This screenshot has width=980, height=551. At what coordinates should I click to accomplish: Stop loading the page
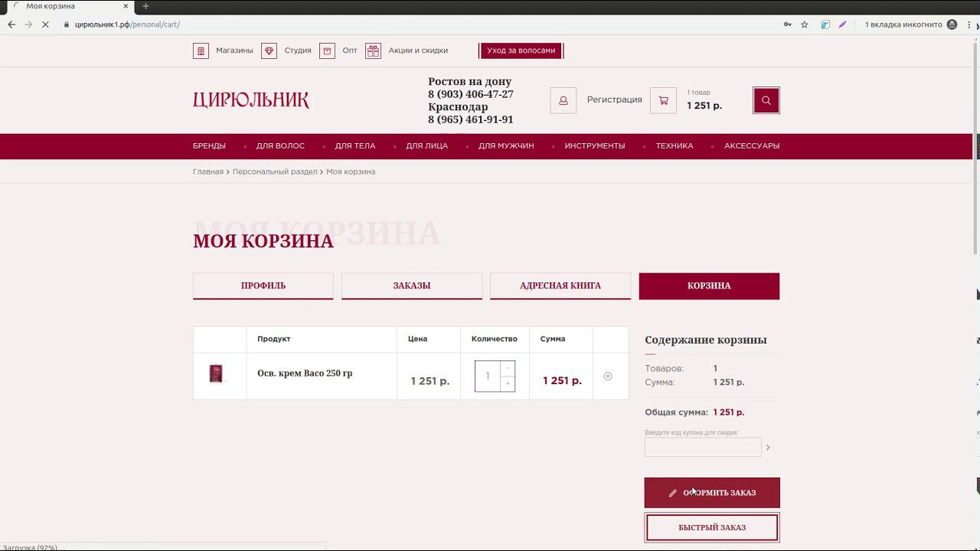coord(46,24)
